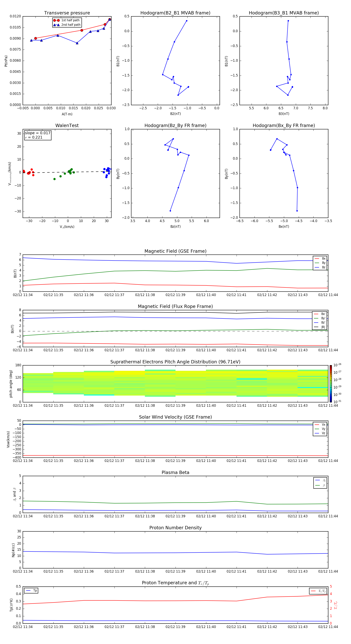Click the 'pitch angle (deg)' y-axis label

pos(11,384)
